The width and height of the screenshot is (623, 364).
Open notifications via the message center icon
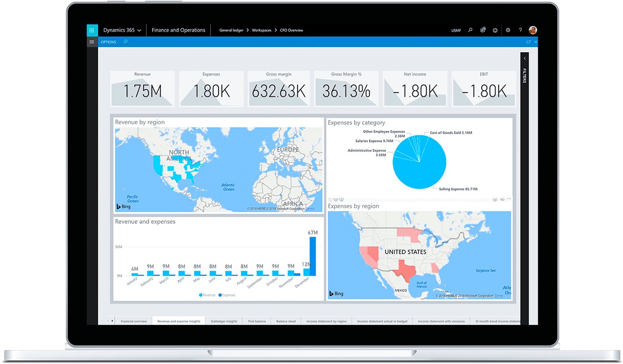483,30
